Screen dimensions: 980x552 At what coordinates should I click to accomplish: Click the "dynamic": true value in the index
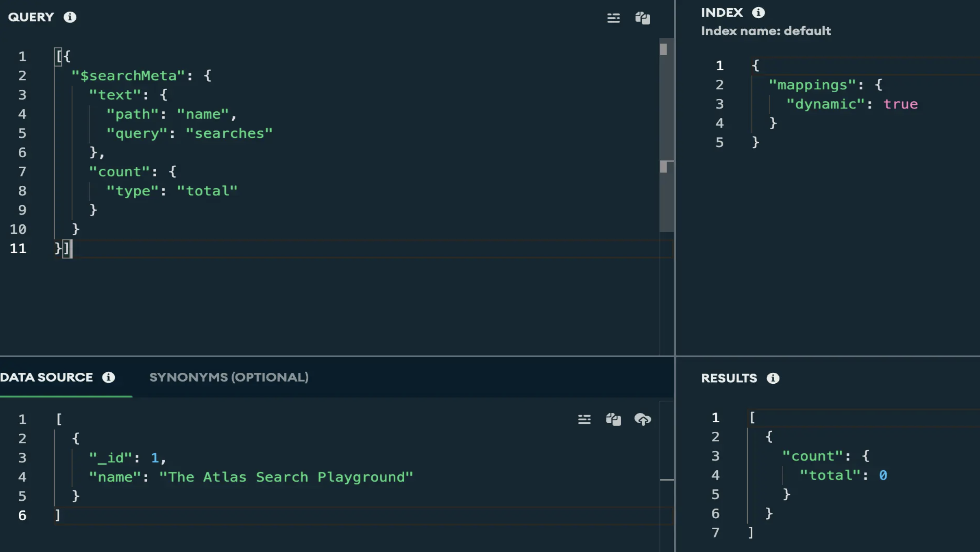(x=900, y=104)
